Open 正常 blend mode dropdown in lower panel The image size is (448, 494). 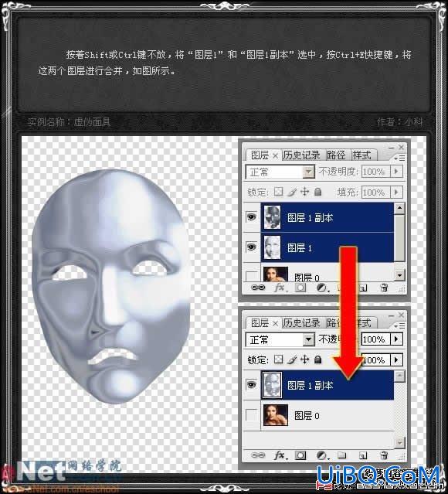308,339
